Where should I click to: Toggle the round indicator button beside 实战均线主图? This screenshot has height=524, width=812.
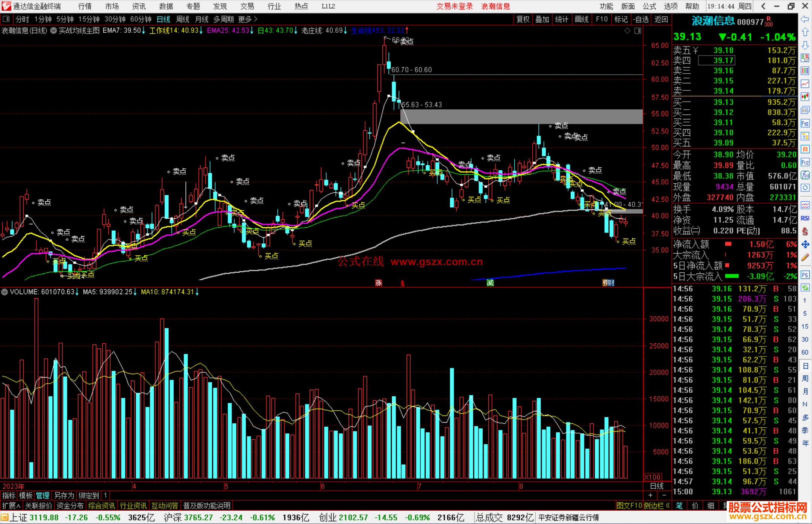point(53,30)
